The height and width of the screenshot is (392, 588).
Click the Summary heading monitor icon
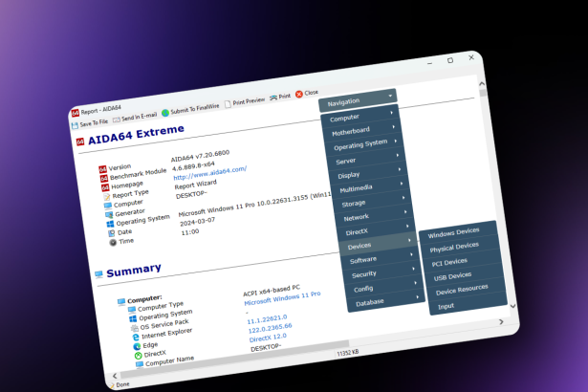(x=98, y=274)
